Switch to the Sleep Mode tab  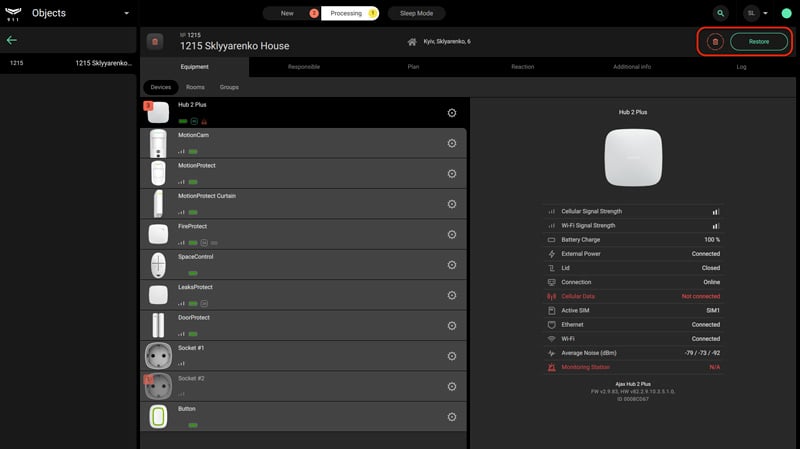416,13
